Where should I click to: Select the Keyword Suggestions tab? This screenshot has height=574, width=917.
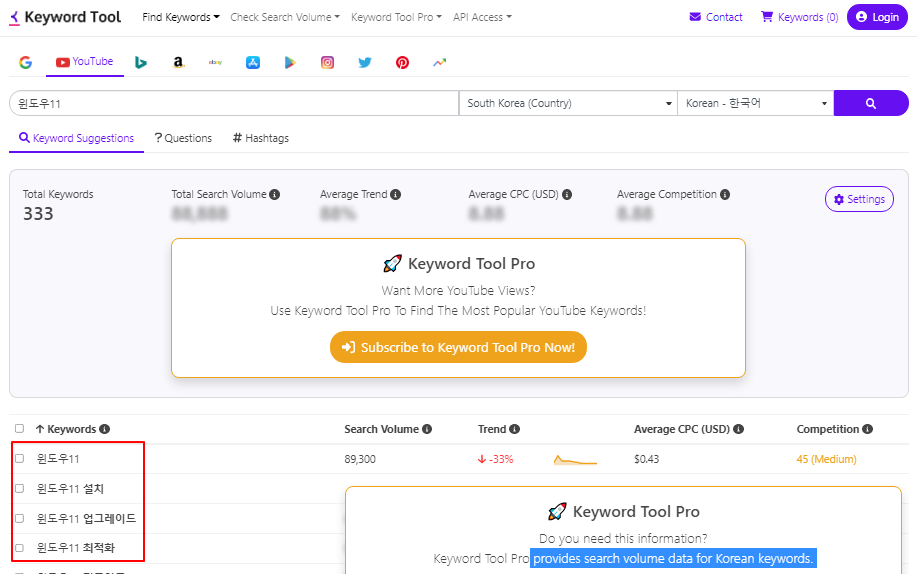77,138
